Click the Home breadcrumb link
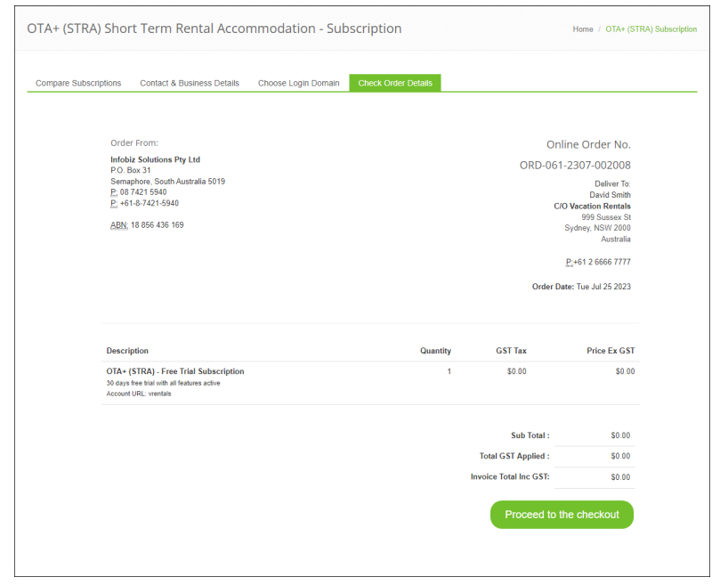728x585 pixels. click(583, 29)
